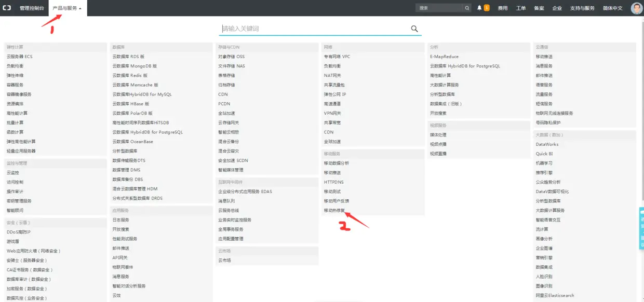Open the 费用 menu
This screenshot has height=302, width=644.
(503, 8)
